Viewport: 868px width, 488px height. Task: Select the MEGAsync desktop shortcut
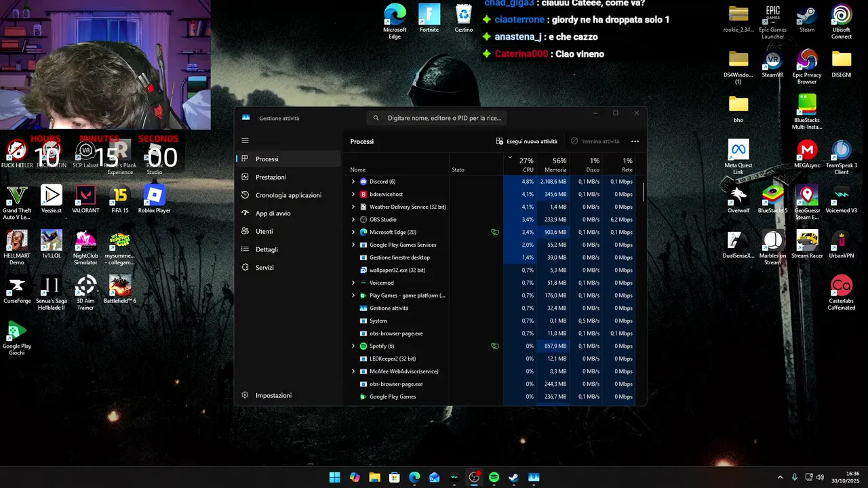[x=807, y=154]
